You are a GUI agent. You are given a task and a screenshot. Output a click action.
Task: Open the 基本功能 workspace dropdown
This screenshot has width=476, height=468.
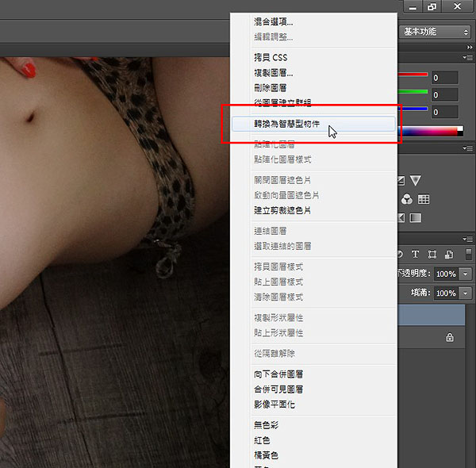(x=435, y=32)
